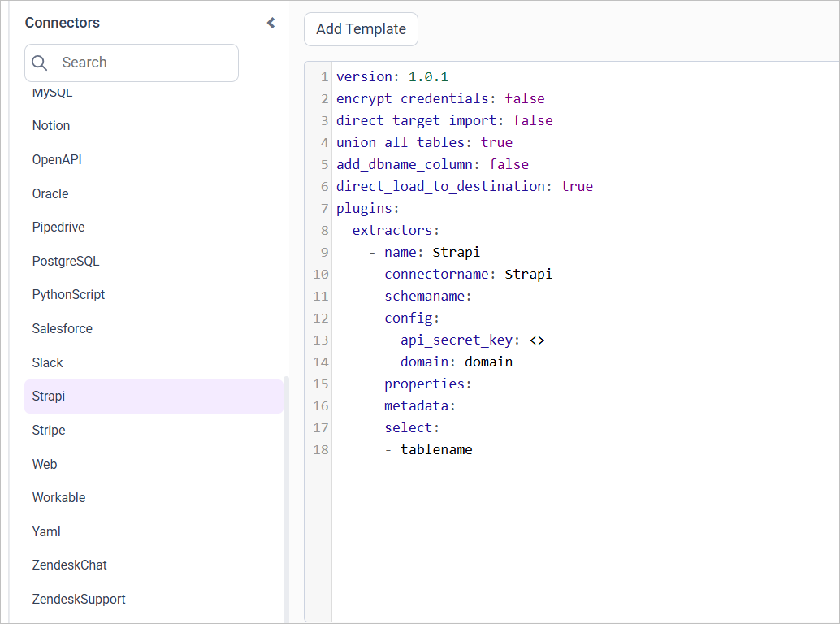Collapse the Connectors panel using the chevron
This screenshot has height=624, width=840.
[271, 23]
